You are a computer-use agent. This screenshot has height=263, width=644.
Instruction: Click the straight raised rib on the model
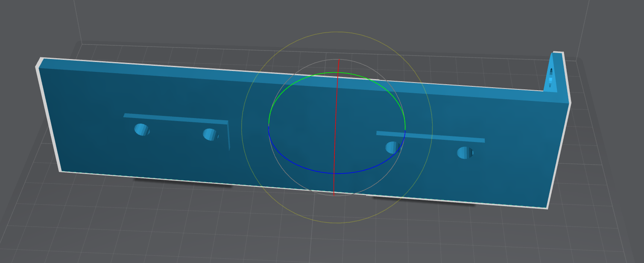(430, 136)
